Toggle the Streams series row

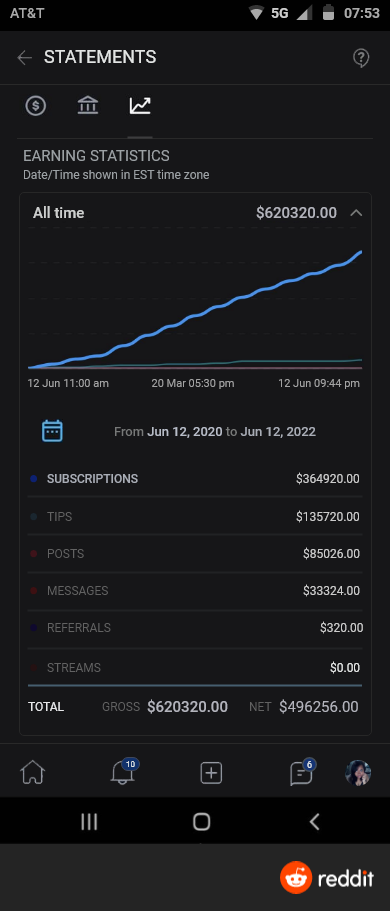pos(195,667)
